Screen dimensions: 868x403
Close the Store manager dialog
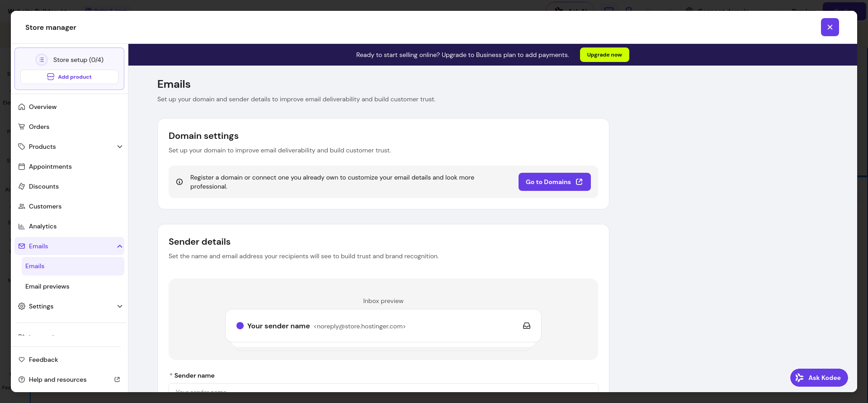pyautogui.click(x=830, y=27)
